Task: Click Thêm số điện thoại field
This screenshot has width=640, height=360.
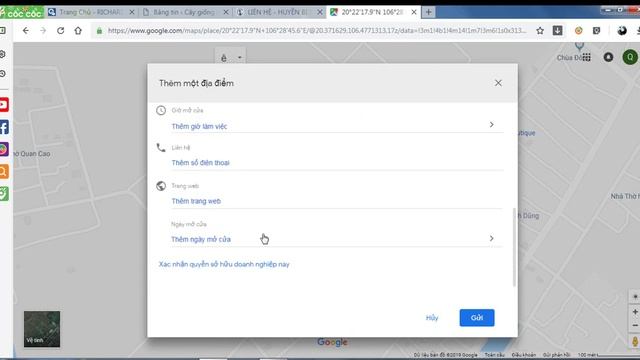Action: (337, 162)
